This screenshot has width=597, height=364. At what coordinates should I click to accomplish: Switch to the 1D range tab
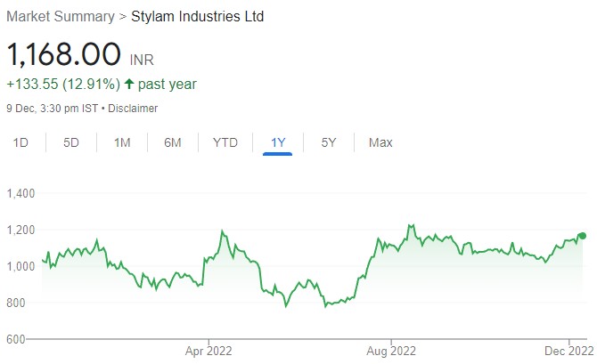[20, 142]
